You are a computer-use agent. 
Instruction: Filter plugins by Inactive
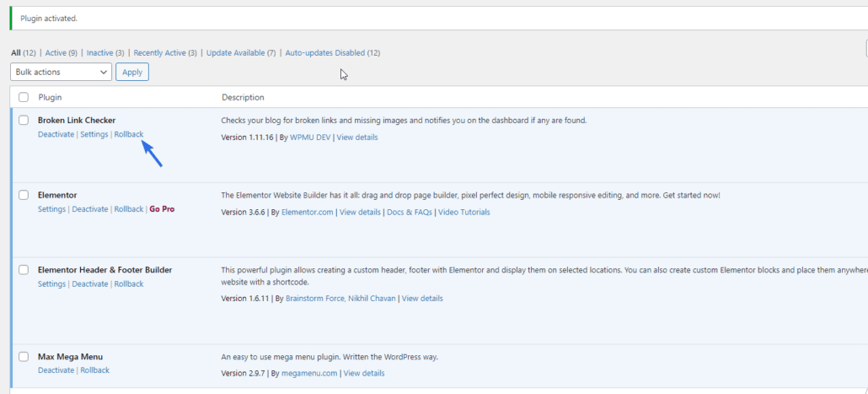click(x=100, y=53)
